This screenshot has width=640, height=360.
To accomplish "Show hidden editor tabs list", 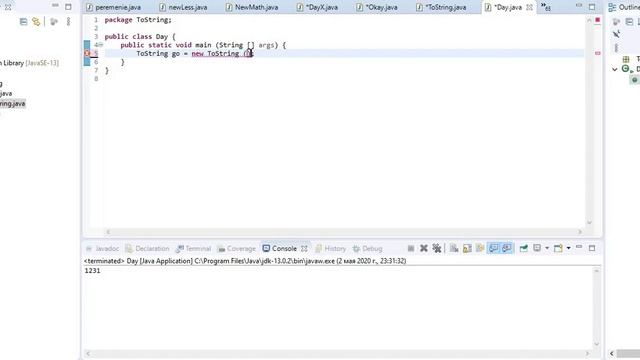I will click(546, 7).
